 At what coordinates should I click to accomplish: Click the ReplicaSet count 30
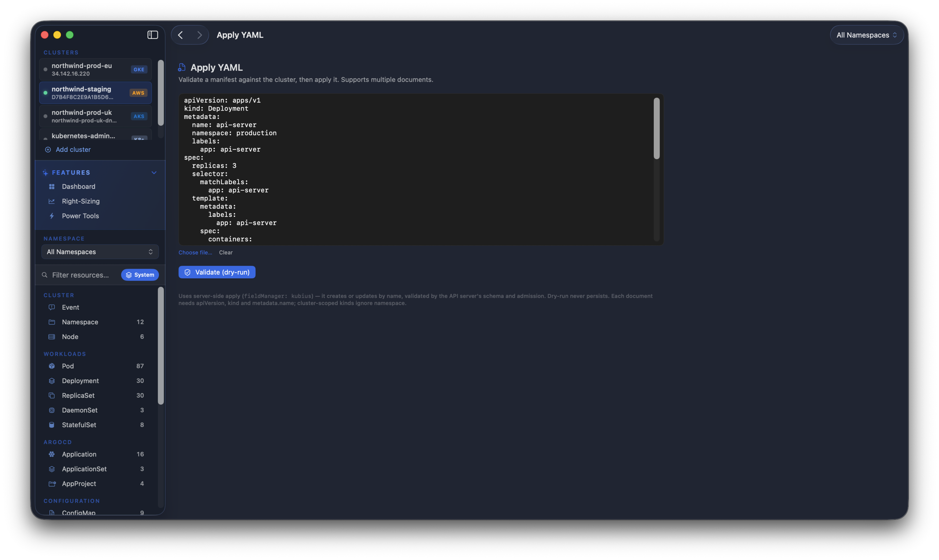pos(140,396)
